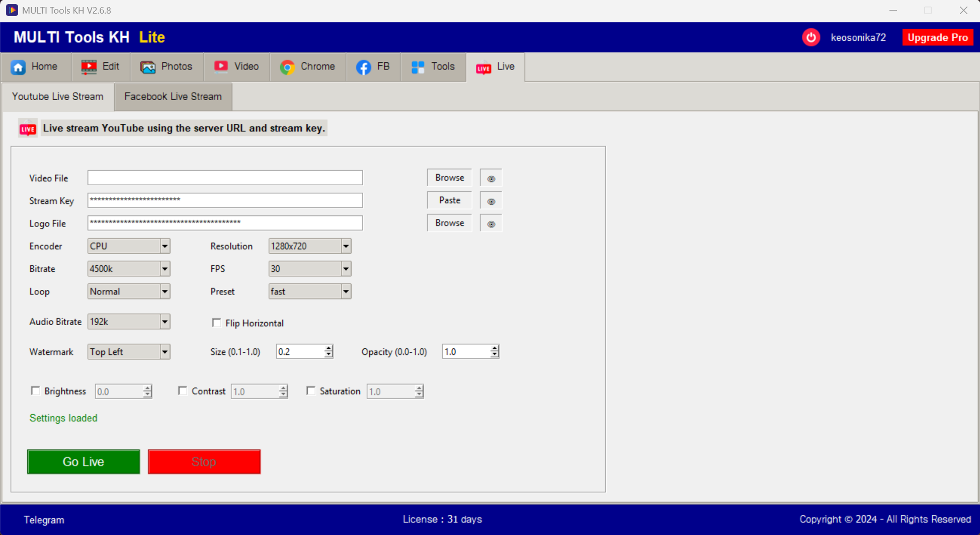Expand the Watermark position dropdown
The image size is (980, 535).
[165, 351]
